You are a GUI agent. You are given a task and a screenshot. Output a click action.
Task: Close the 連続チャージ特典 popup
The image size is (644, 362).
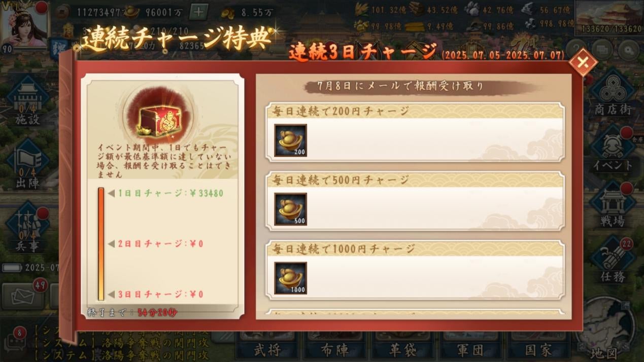click(x=582, y=62)
